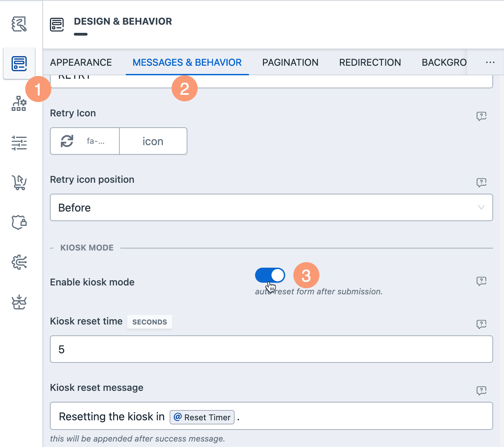Open the sliders settings sidebar icon
Image resolution: width=504 pixels, height=447 pixels.
click(19, 143)
